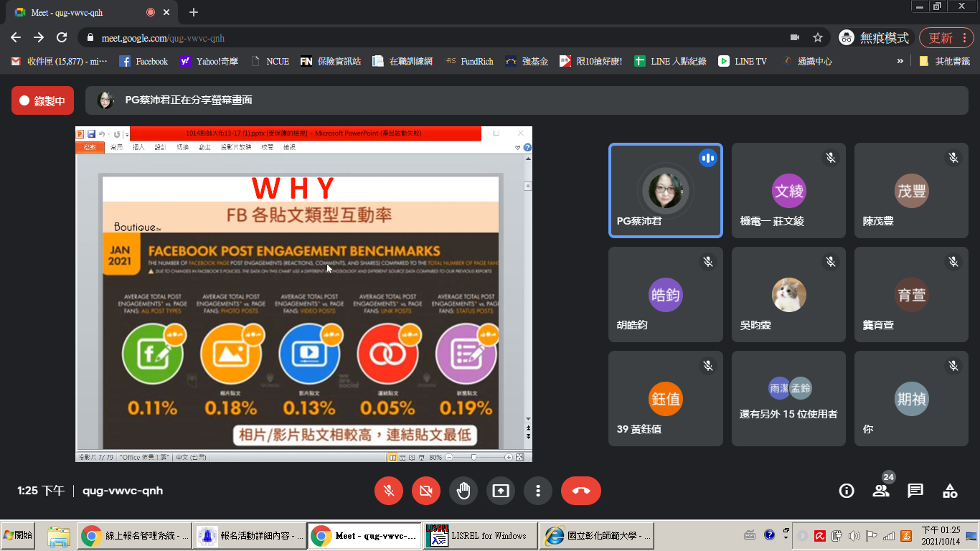
Task: Click keyboard icon in taskbar tray
Action: pyautogui.click(x=750, y=535)
